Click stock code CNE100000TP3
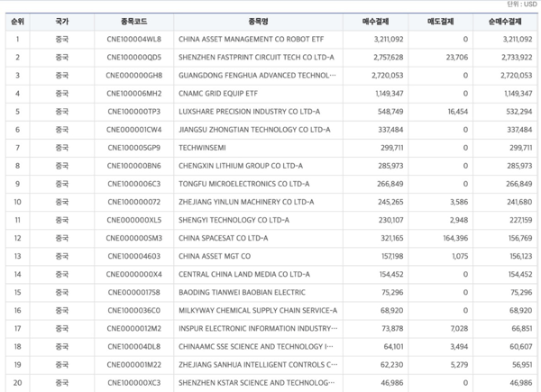This screenshot has width=541, height=392. pyautogui.click(x=133, y=112)
